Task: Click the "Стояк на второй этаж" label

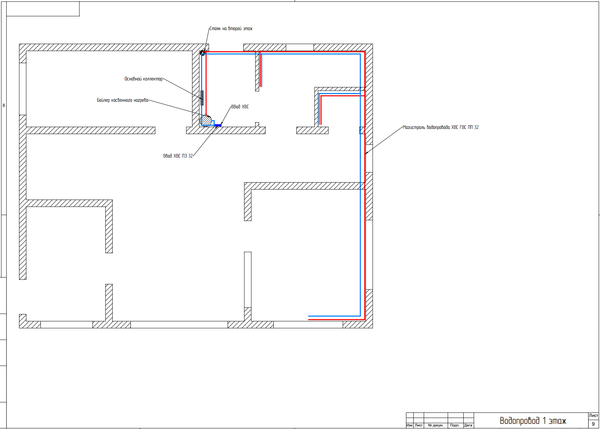Action: pyautogui.click(x=231, y=30)
